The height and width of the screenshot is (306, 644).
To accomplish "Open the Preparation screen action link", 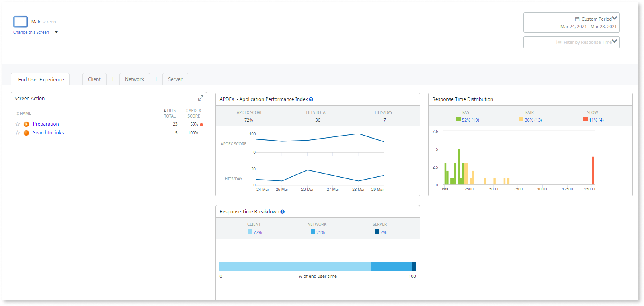I will [x=46, y=124].
